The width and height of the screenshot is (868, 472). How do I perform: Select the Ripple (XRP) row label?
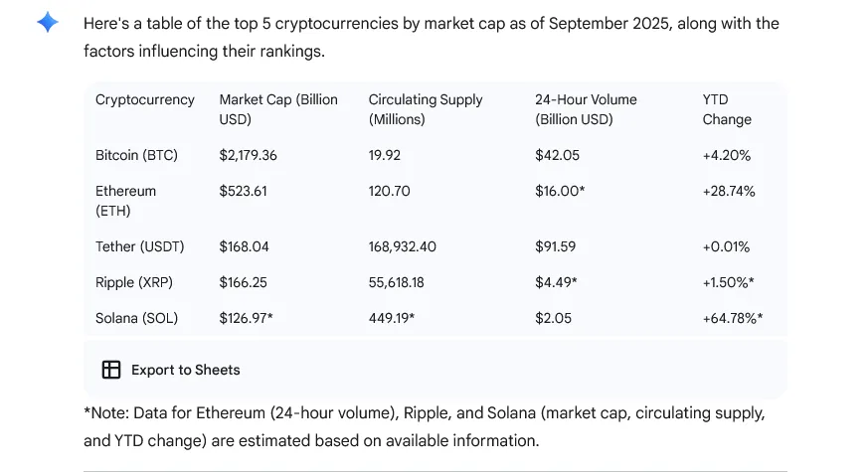point(134,282)
